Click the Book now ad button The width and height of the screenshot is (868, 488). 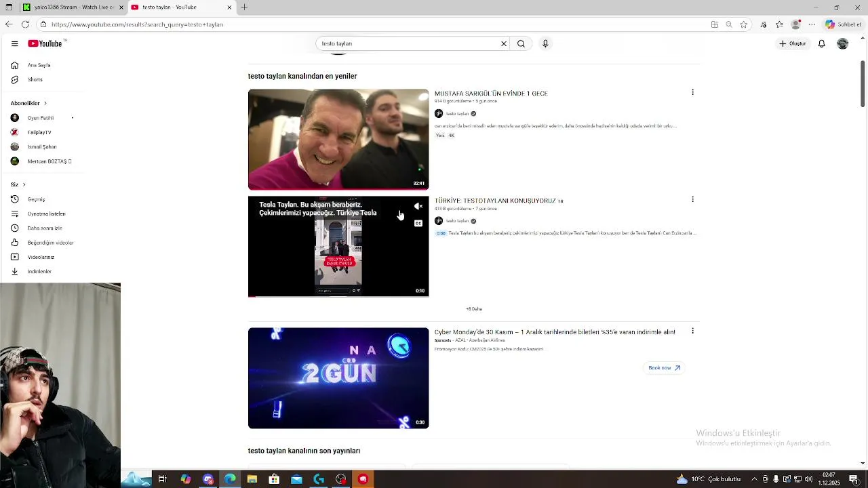[664, 368]
